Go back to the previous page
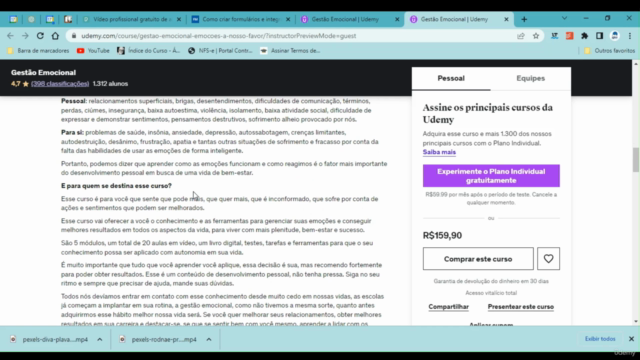Viewport: 640px width, 360px height. 10,36
